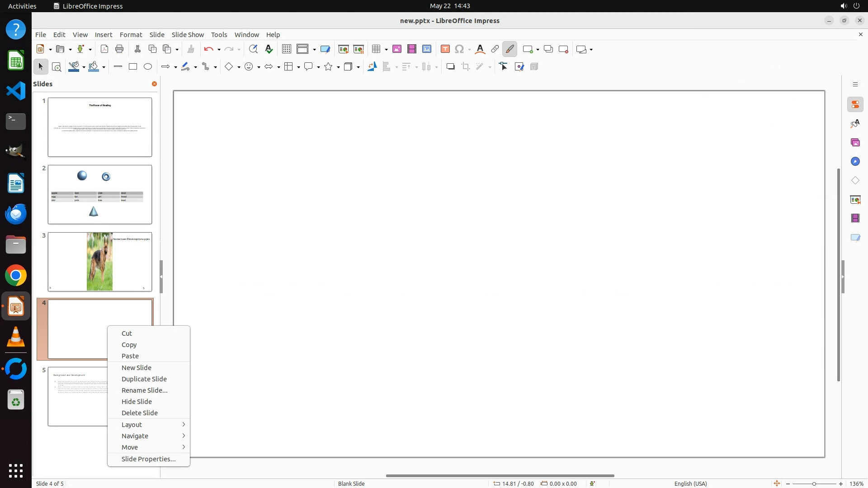Toggle Show Draw Functions highlighter button
Screen dimensions: 868x488
coord(510,49)
